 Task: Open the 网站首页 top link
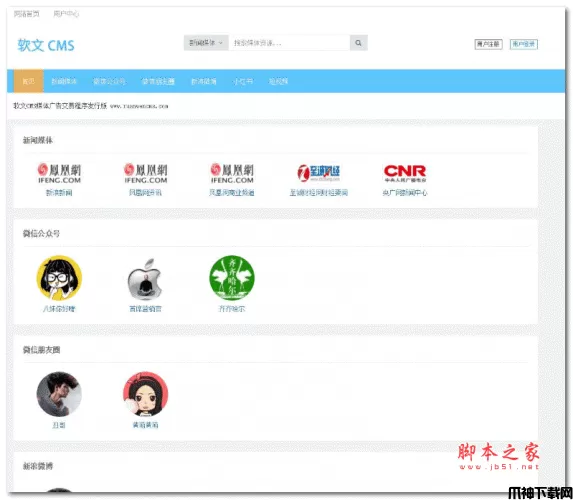click(x=27, y=14)
